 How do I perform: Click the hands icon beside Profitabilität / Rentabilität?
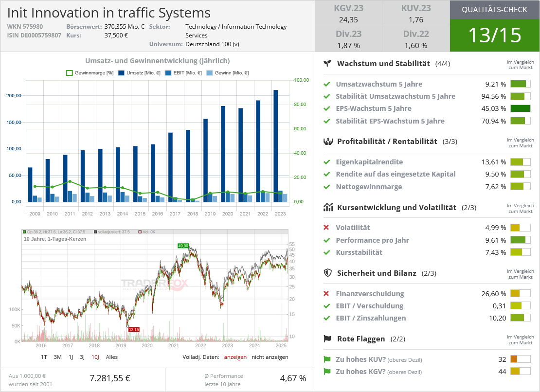click(328, 141)
